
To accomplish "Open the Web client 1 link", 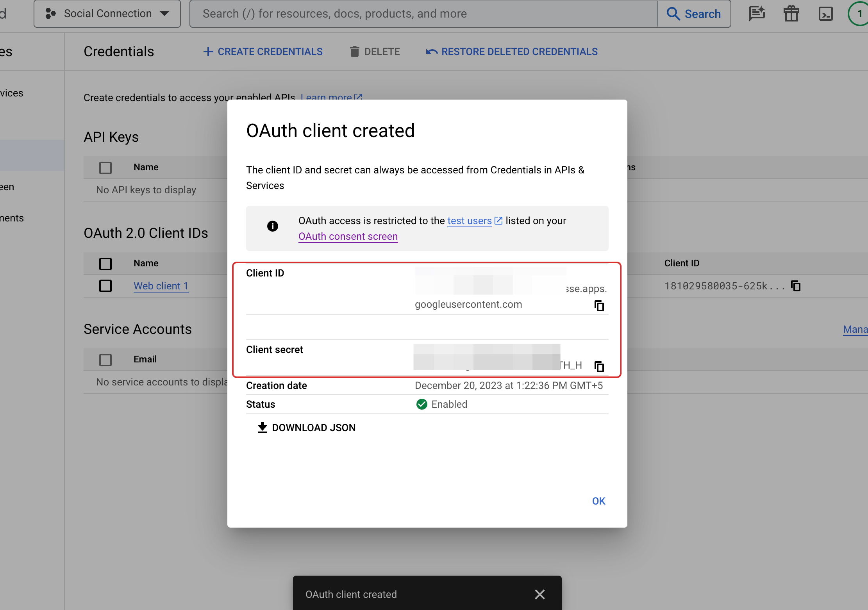I will (x=161, y=286).
